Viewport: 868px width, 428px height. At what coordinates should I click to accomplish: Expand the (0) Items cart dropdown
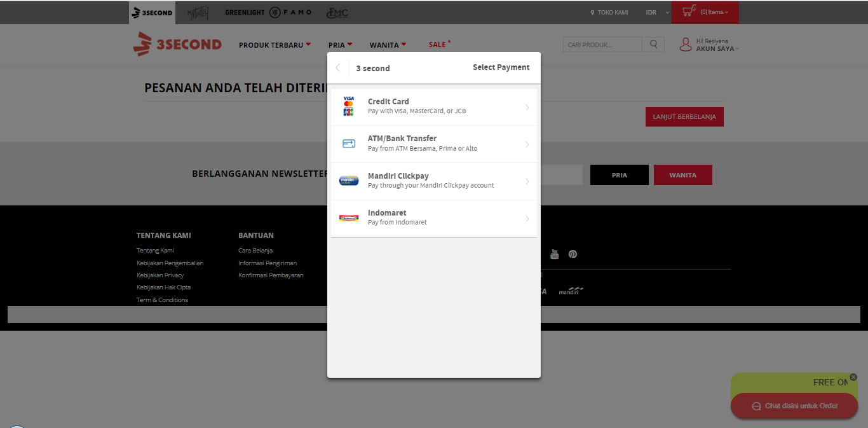tap(714, 12)
